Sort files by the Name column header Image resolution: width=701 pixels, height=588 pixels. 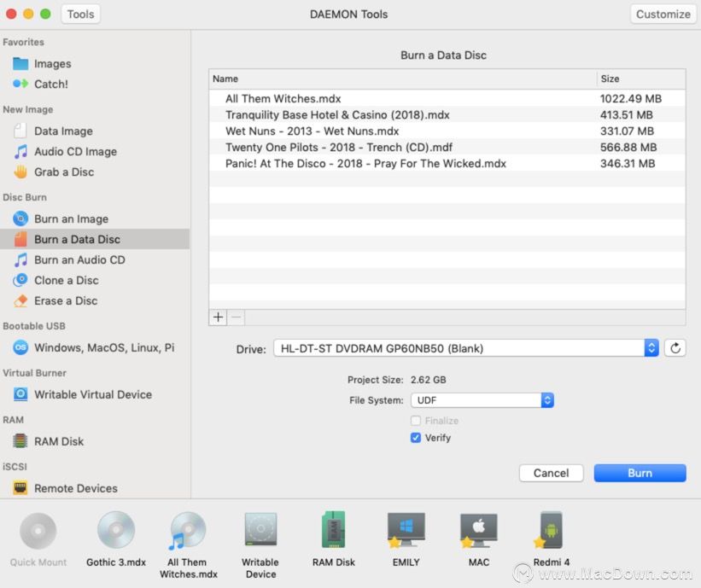(x=402, y=79)
